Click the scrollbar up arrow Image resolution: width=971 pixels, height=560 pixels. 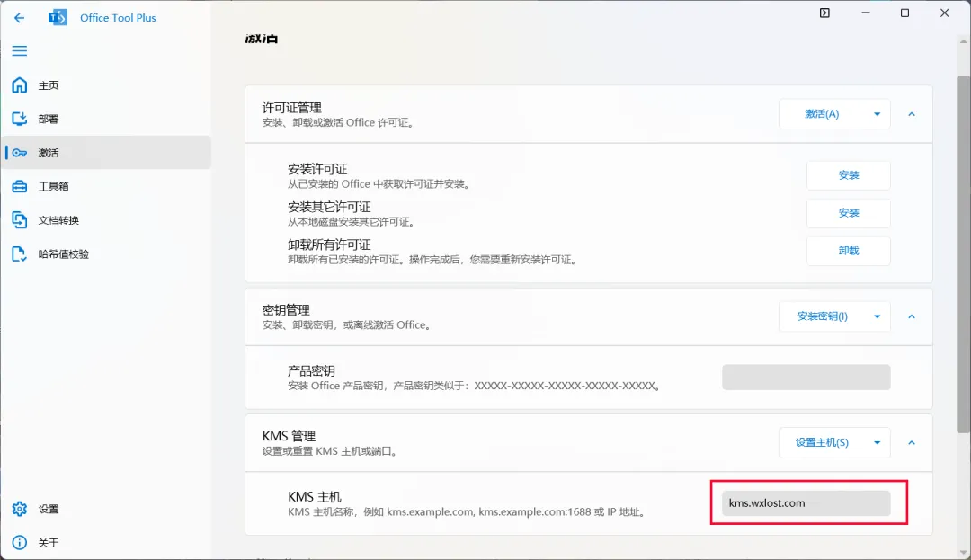[964, 41]
